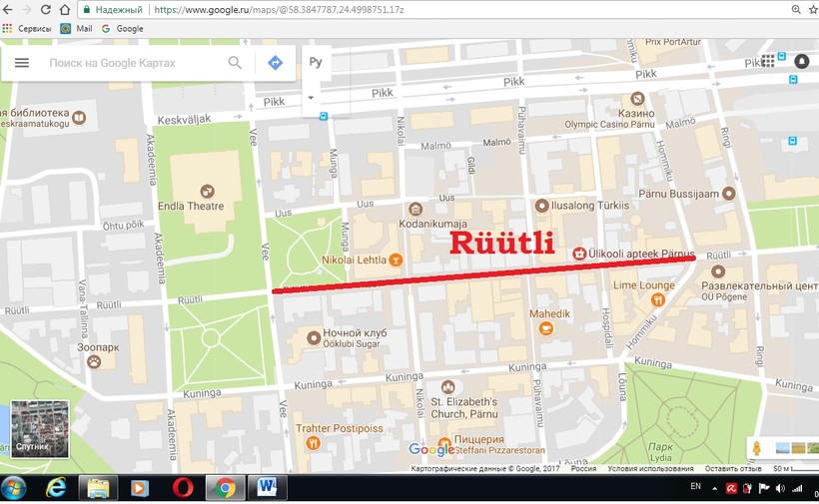Click the Endla Theatre map marker
The height and width of the screenshot is (504, 819).
click(x=207, y=191)
